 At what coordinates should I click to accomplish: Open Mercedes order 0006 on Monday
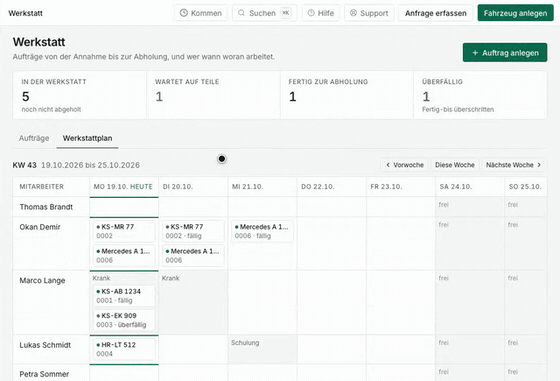point(124,256)
